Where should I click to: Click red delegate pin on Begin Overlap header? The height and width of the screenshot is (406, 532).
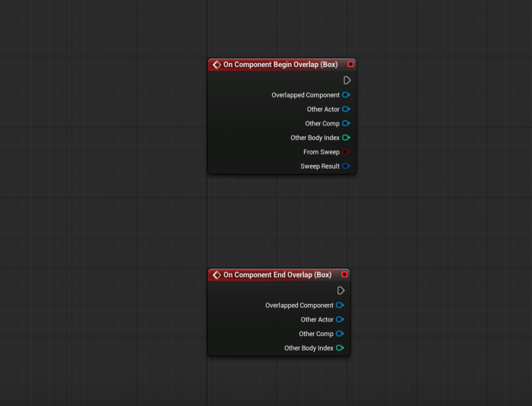coord(351,64)
